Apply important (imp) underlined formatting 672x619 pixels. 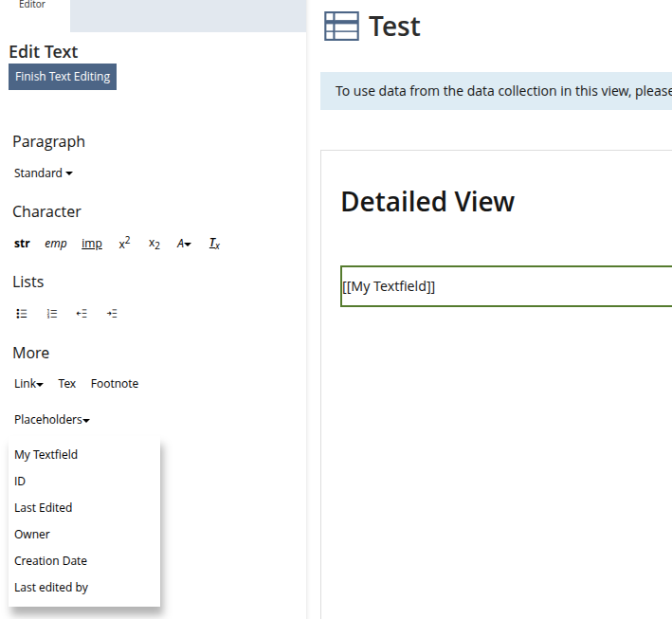(x=92, y=244)
